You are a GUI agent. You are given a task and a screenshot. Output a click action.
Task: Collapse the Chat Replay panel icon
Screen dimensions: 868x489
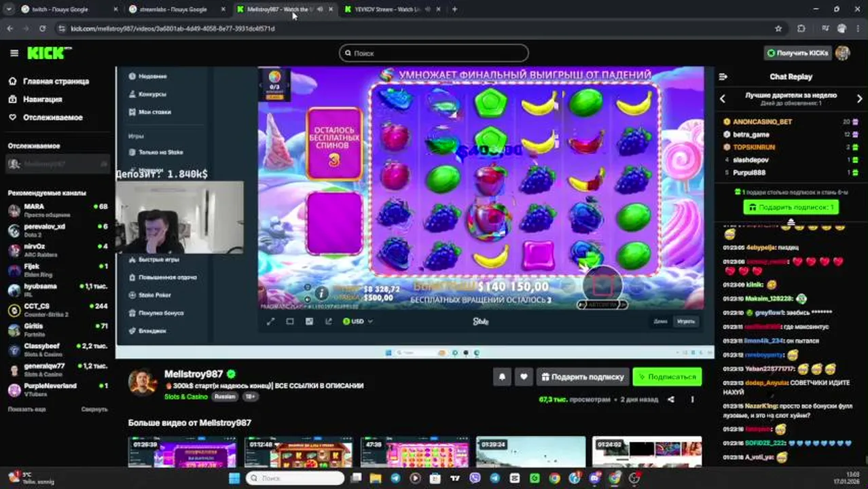[723, 77]
